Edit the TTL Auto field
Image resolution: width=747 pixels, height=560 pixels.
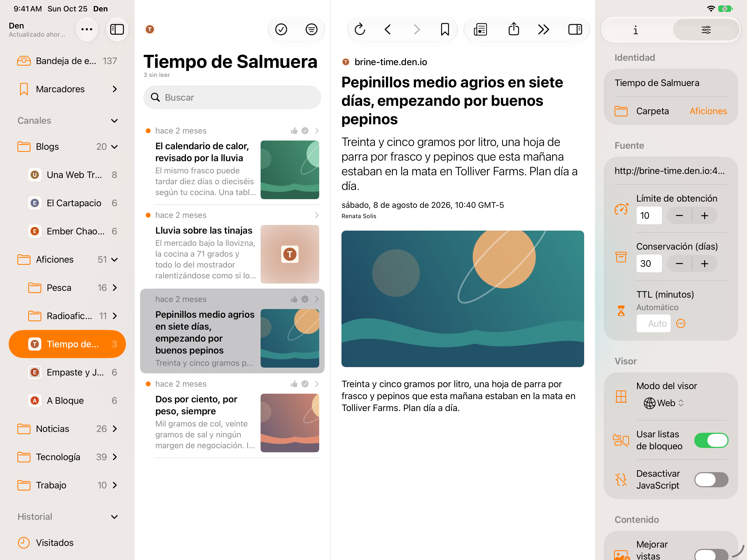coord(653,323)
